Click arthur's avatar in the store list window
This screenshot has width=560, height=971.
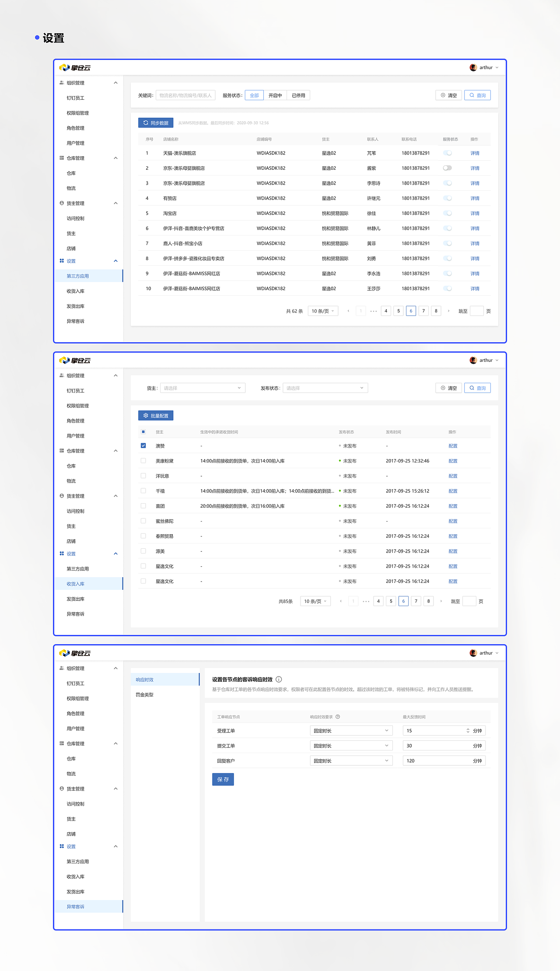click(x=473, y=67)
